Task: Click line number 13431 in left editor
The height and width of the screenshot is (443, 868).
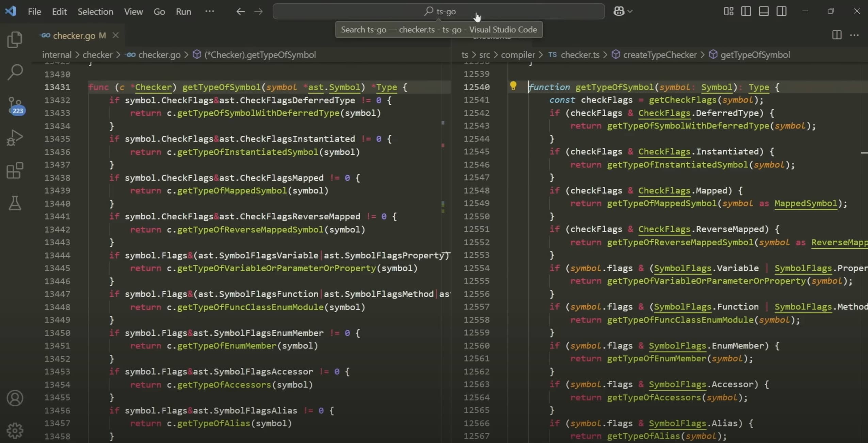Action: 57,87
